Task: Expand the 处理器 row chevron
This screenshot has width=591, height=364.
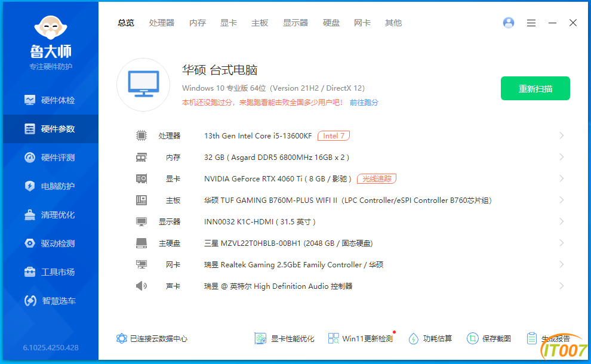Action: pos(562,135)
